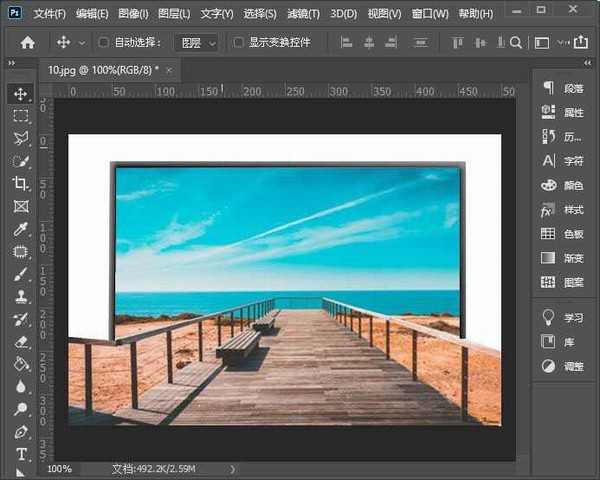Open the 调整 adjustments panel button
Screen dimensions: 600x480
click(563, 366)
